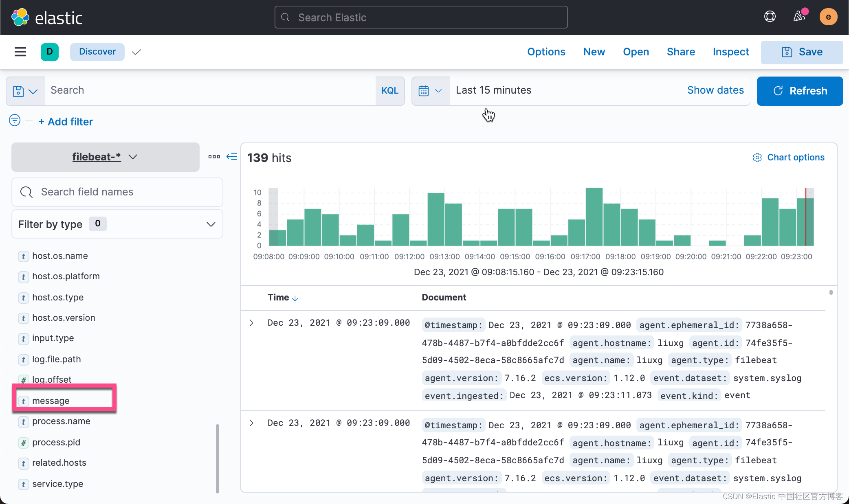Collapse the fields sidebar with arrow icon
This screenshot has height=504, width=849.
tap(232, 156)
